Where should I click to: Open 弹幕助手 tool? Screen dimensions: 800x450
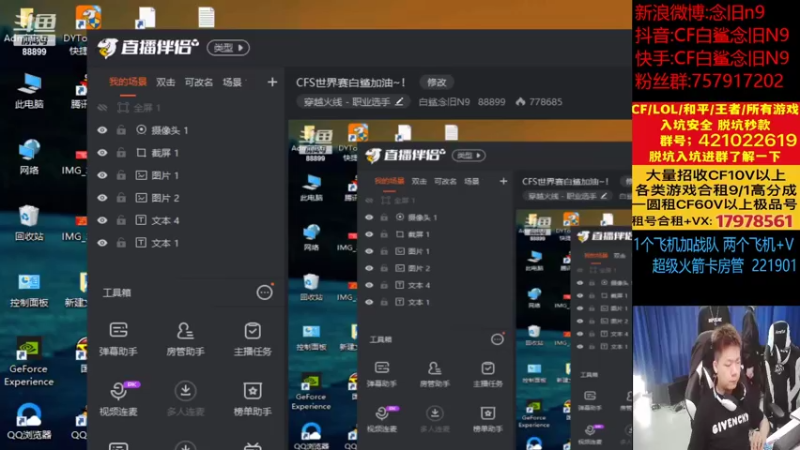point(118,339)
